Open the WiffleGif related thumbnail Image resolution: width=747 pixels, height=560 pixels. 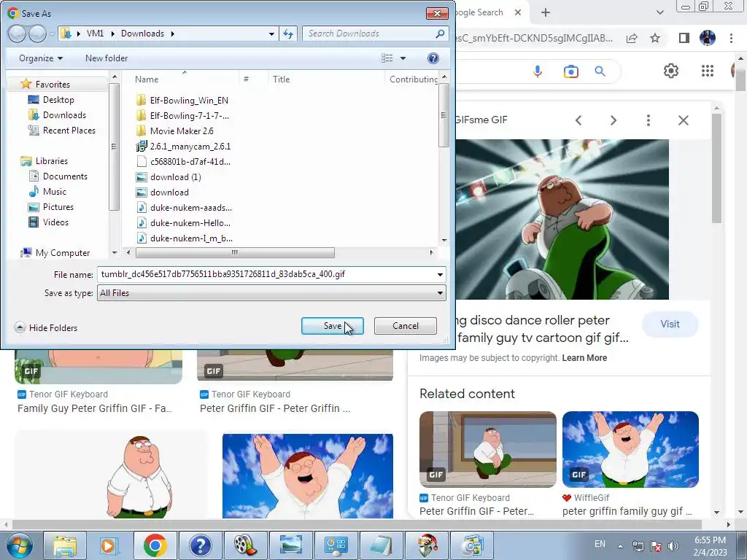tap(630, 449)
